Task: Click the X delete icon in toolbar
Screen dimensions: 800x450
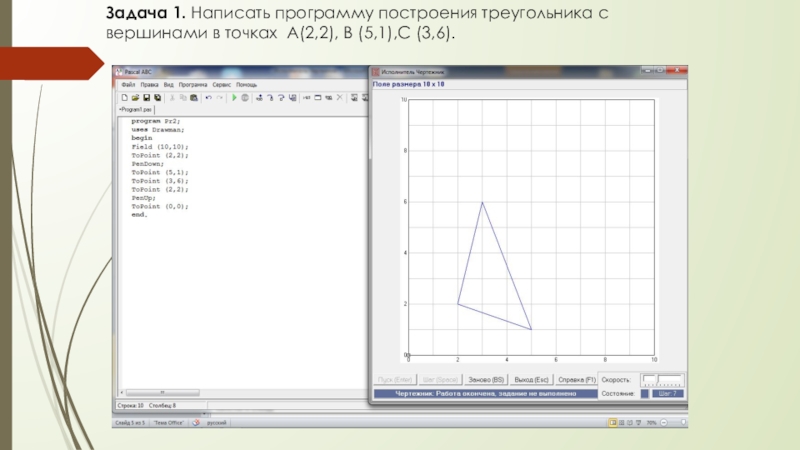Action: click(x=339, y=97)
